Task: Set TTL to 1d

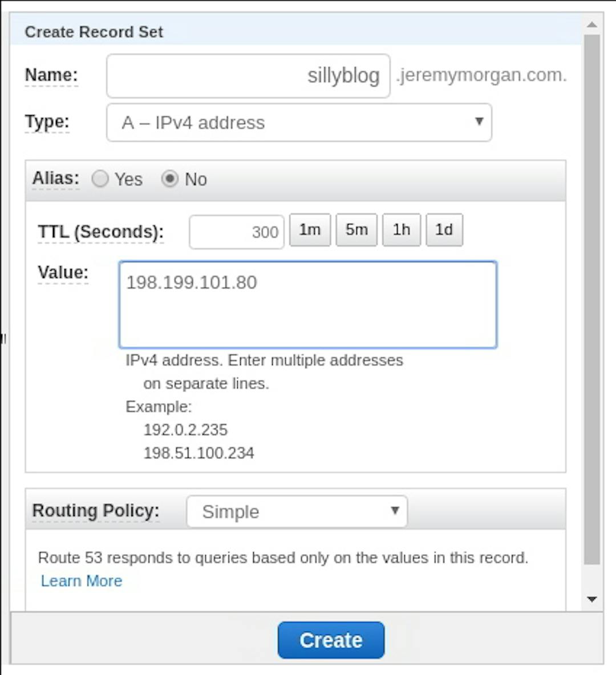Action: click(x=444, y=230)
